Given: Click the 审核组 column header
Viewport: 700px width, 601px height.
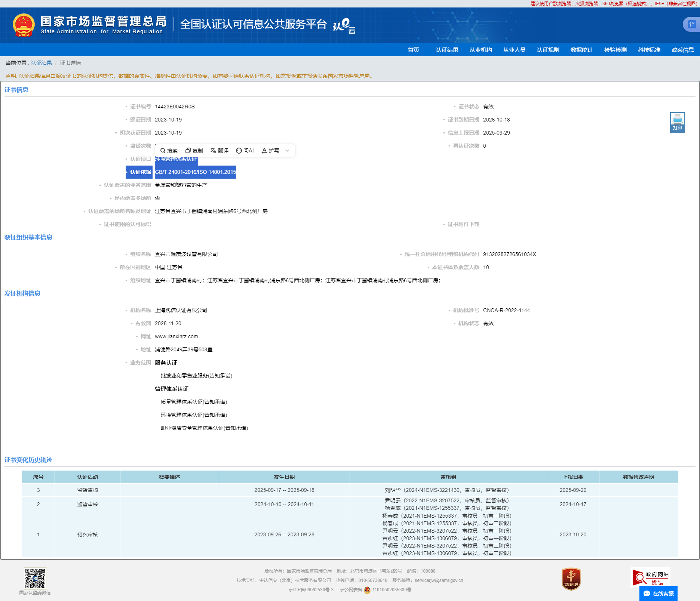Looking at the screenshot, I should (x=448, y=477).
